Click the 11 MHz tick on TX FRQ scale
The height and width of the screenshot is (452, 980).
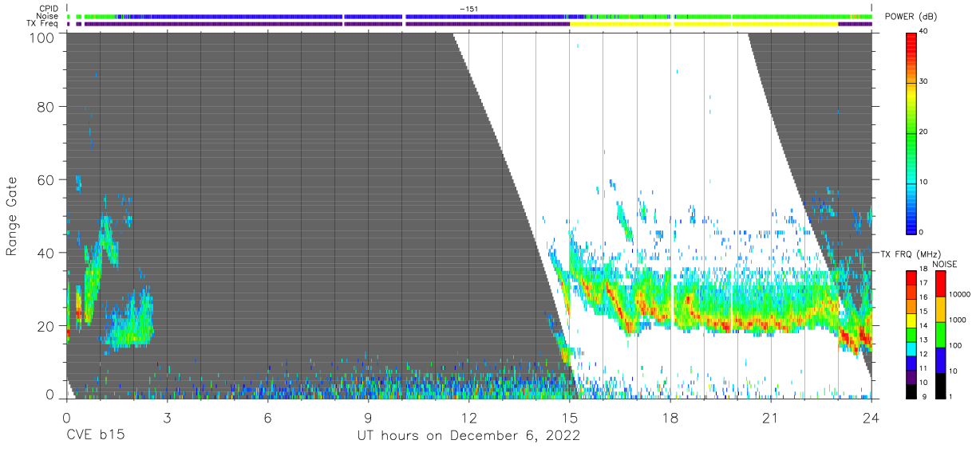pos(923,368)
